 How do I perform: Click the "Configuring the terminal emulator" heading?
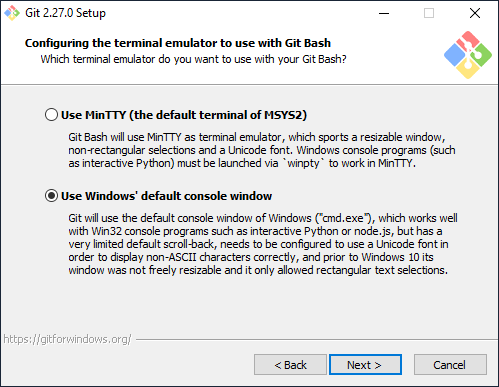click(x=178, y=43)
